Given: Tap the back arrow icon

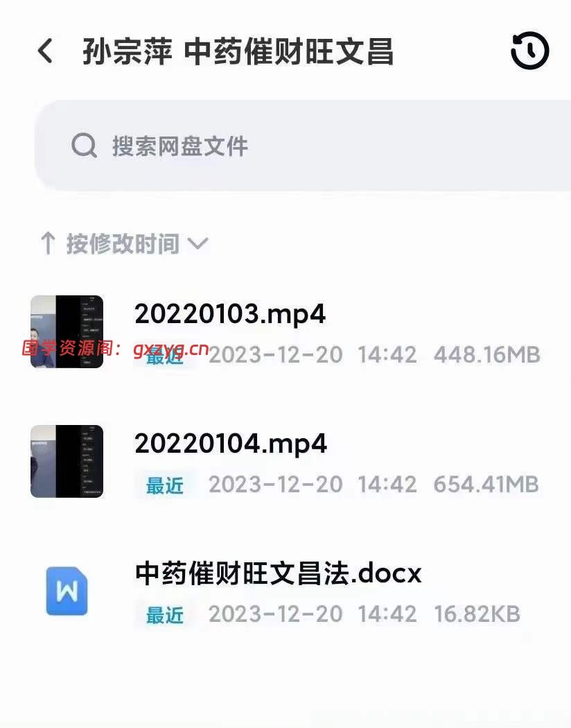Looking at the screenshot, I should tap(46, 51).
